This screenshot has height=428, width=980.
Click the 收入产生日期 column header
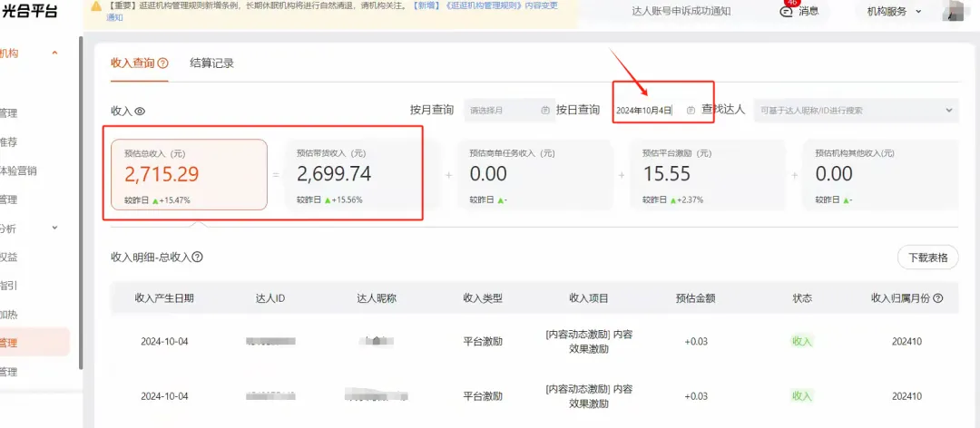pos(164,298)
